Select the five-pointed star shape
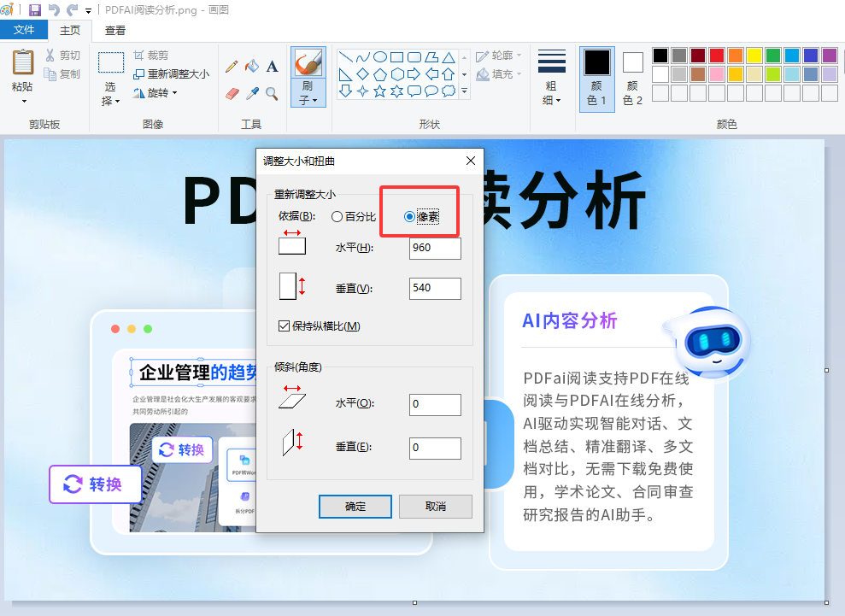The image size is (845, 616). pyautogui.click(x=380, y=91)
